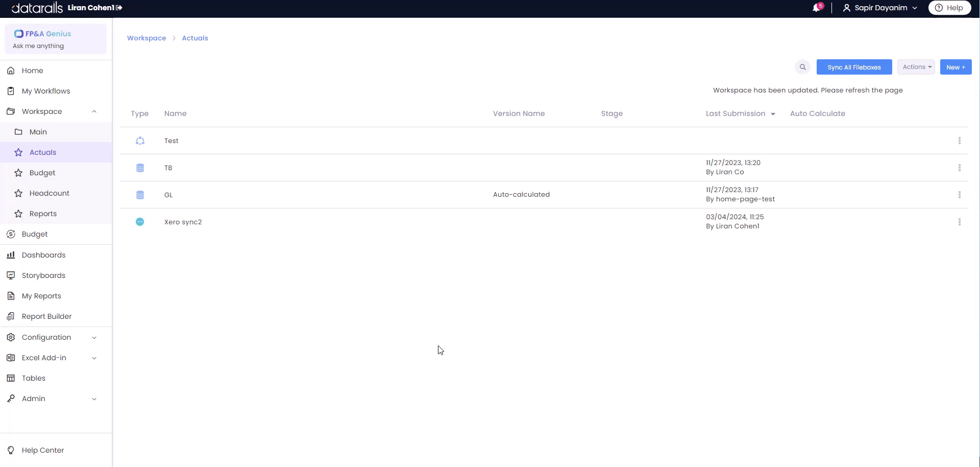This screenshot has width=980, height=467.
Task: Click the Help button
Action: pos(949,8)
